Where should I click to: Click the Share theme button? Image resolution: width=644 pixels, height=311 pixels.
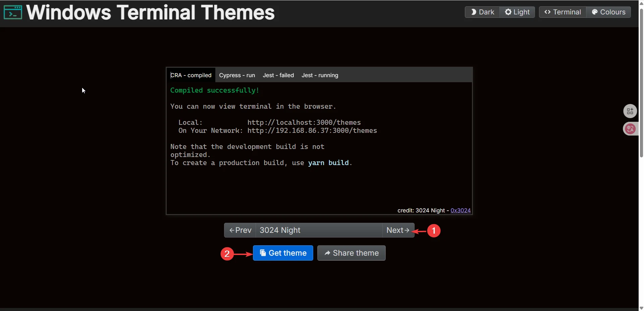[x=351, y=253]
